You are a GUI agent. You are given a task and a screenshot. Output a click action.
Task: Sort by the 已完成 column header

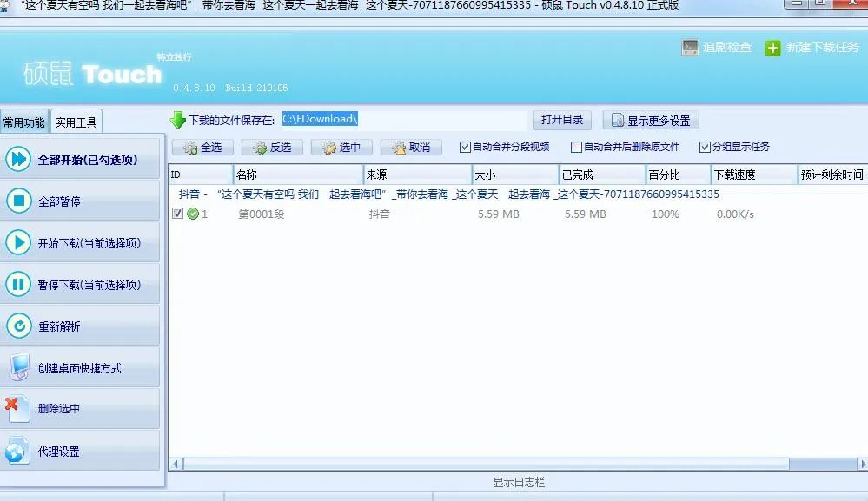(x=602, y=175)
